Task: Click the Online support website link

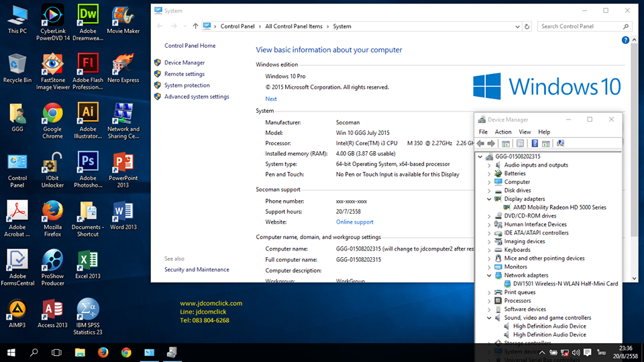Action: 355,222
